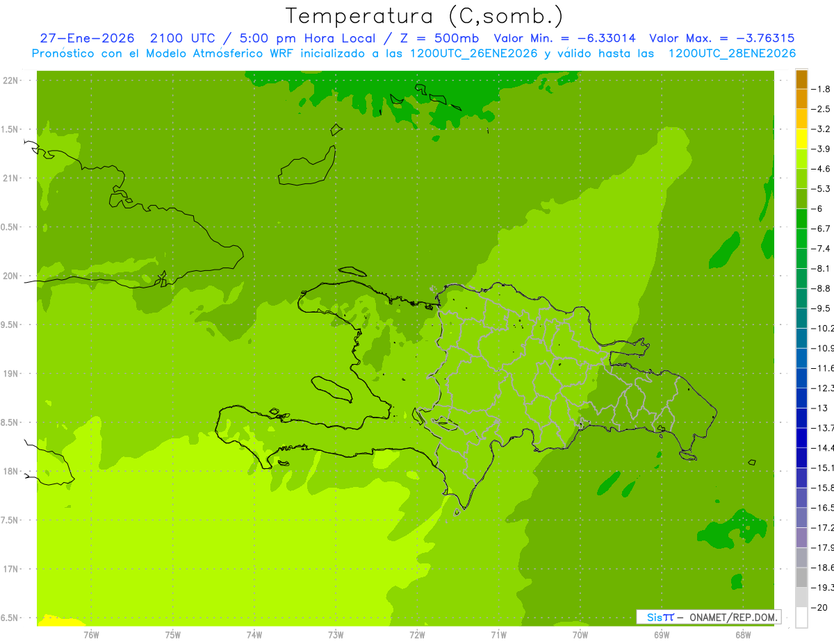The width and height of the screenshot is (834, 644).
Task: Select validity time "1200UTC_28ENE2026"
Action: coord(732,53)
